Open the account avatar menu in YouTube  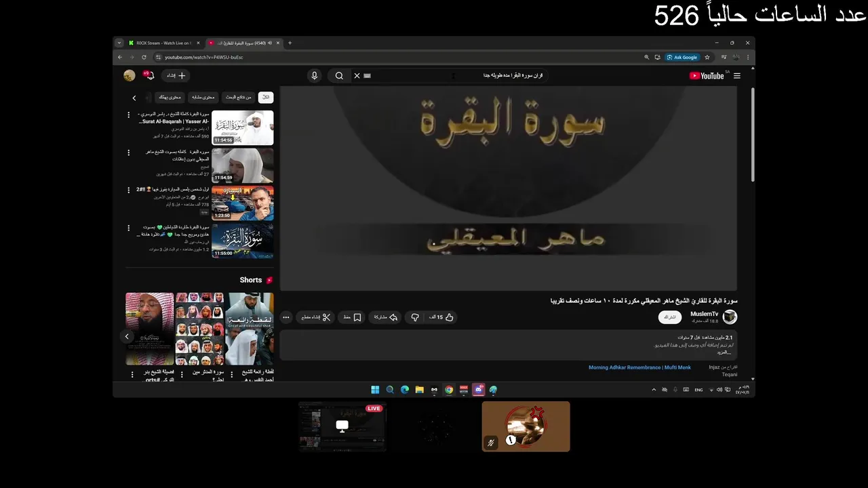129,75
